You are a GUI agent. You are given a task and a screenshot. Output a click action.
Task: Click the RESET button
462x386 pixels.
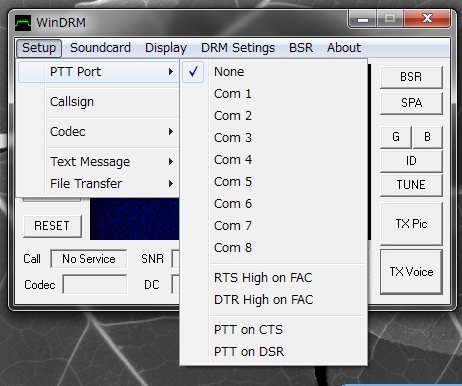click(x=52, y=226)
